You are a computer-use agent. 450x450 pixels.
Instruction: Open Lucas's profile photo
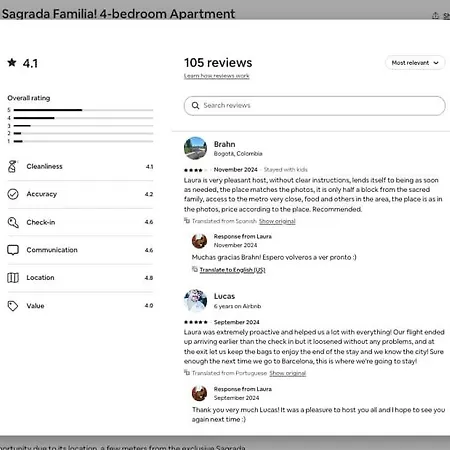pos(195,300)
